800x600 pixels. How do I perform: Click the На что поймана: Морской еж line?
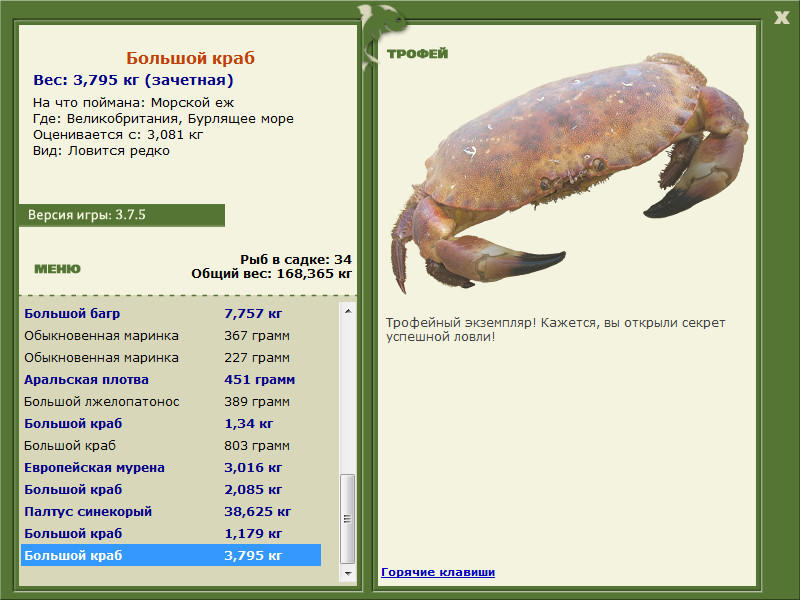click(x=133, y=103)
